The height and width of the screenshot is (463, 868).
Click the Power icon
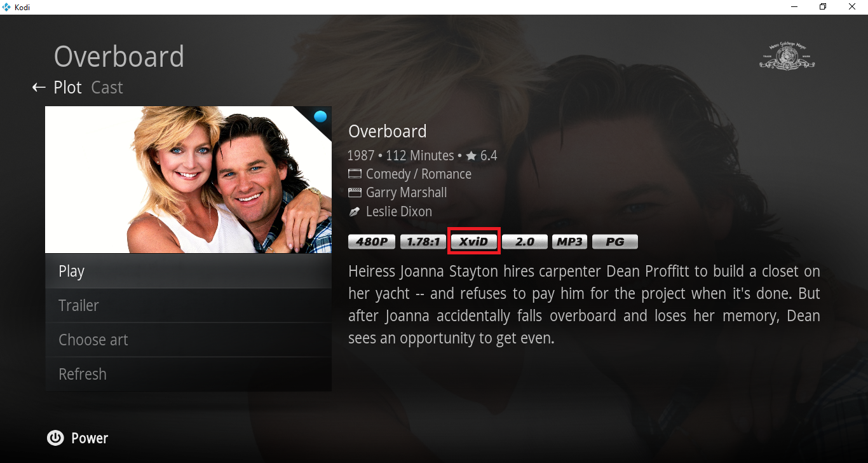(56, 438)
